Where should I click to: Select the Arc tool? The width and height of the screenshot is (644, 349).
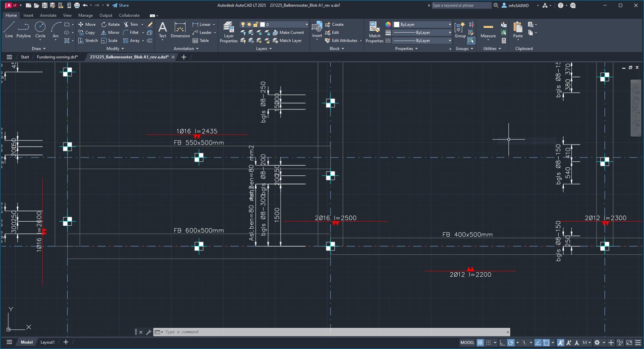[55, 30]
